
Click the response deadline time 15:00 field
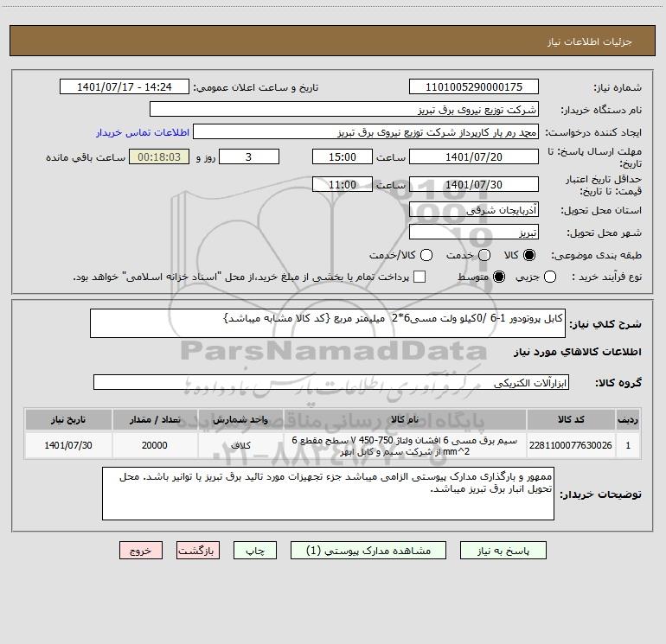point(343,156)
